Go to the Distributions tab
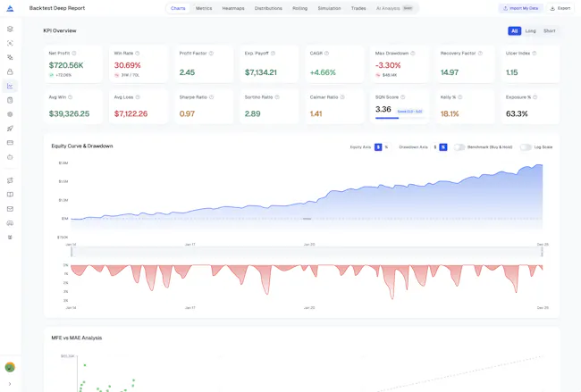 268,8
